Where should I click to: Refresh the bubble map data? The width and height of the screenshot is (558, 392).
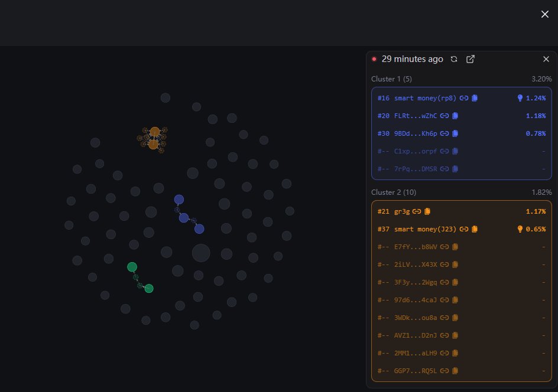pos(454,59)
